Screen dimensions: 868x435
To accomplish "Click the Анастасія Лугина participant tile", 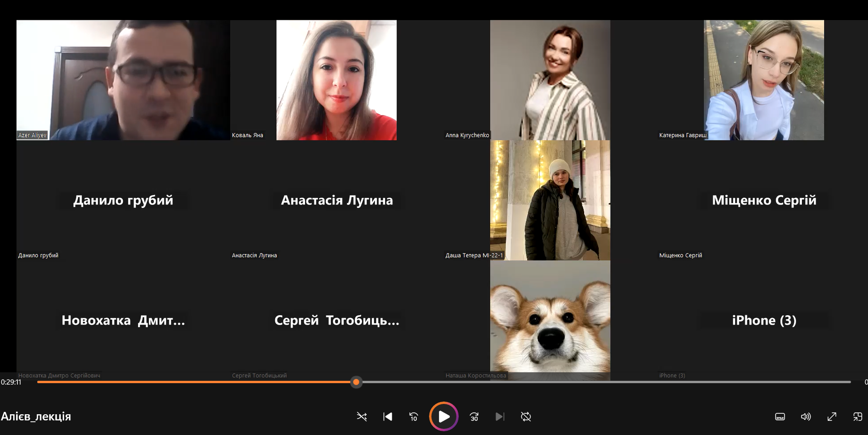I will (337, 200).
